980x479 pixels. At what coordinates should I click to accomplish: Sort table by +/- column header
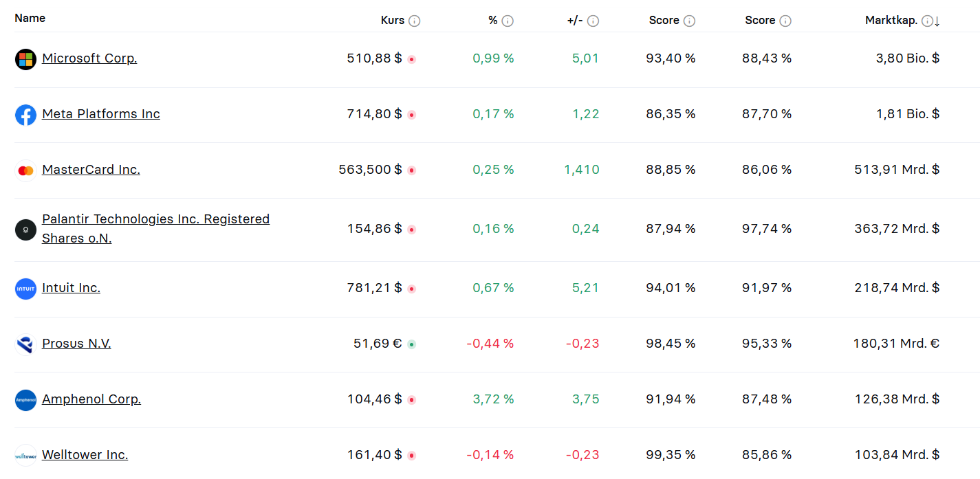(575, 21)
